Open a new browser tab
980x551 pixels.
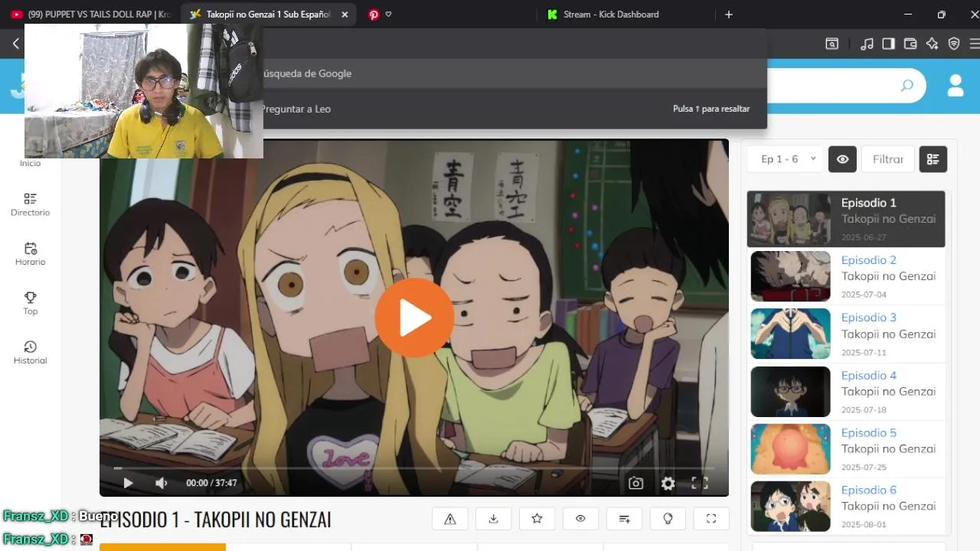[x=729, y=14]
